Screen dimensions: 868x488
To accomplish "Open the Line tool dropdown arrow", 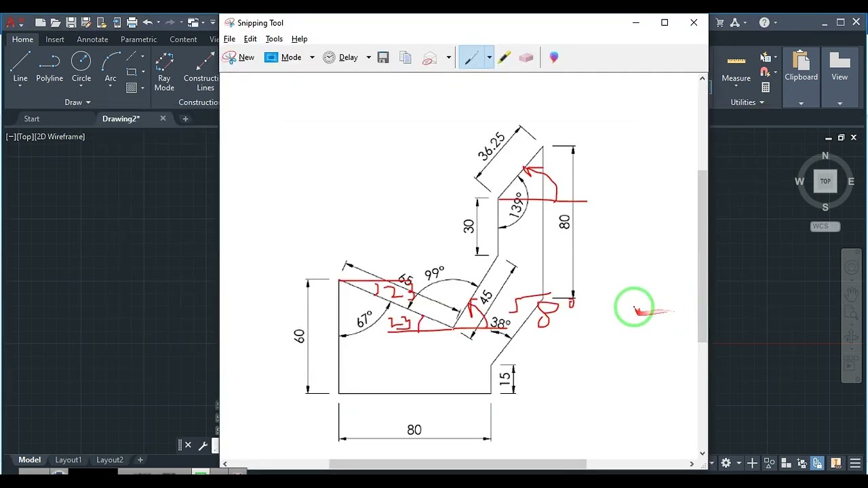I will pos(20,87).
